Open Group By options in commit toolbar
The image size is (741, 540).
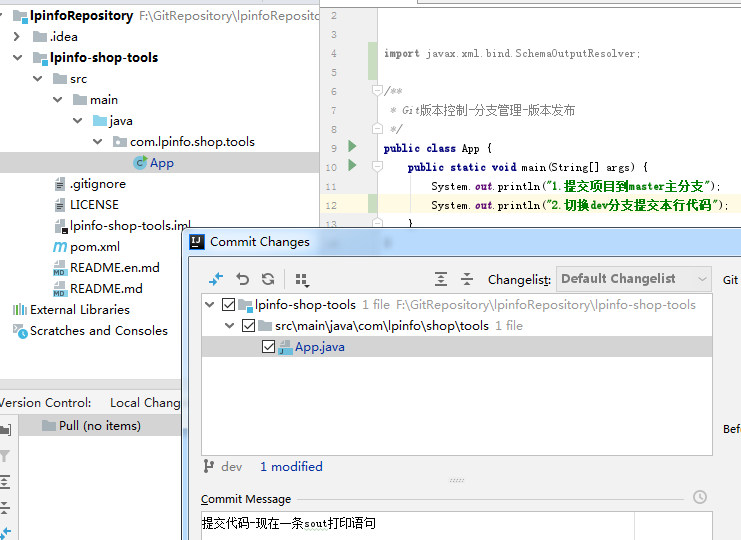coord(302,280)
